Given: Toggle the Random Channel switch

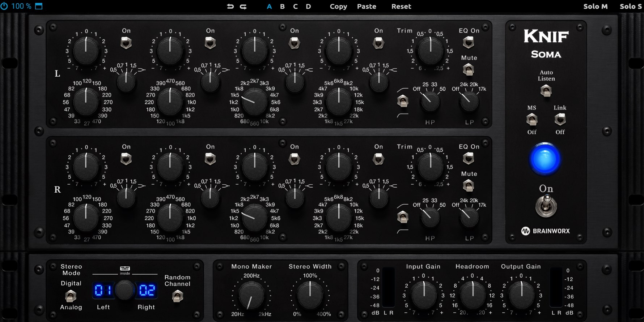Looking at the screenshot, I should (x=177, y=296).
